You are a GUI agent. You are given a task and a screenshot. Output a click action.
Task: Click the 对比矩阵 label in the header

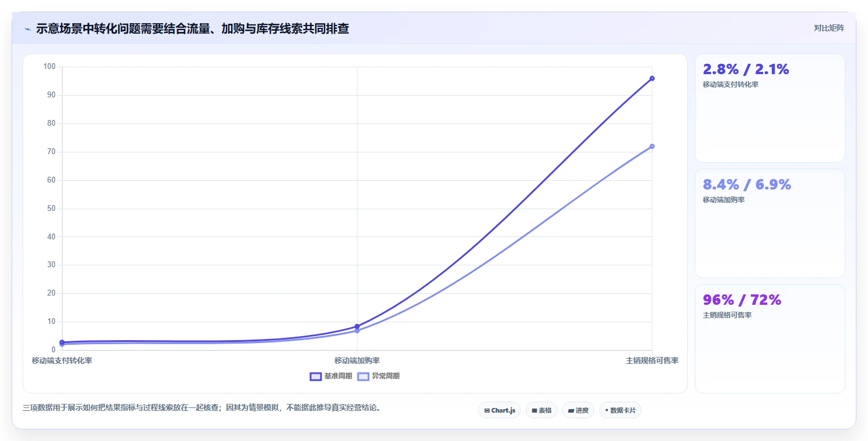click(x=829, y=28)
